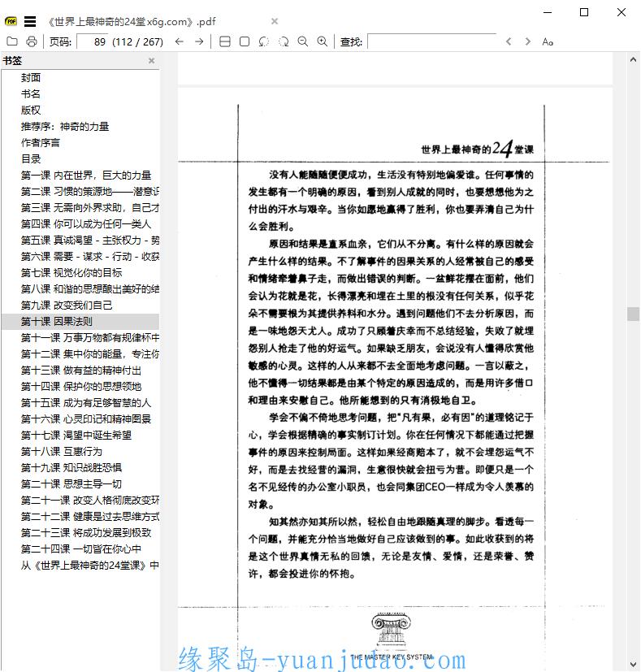Maximize the PDF reader window
This screenshot has width=641, height=672.
(x=584, y=12)
